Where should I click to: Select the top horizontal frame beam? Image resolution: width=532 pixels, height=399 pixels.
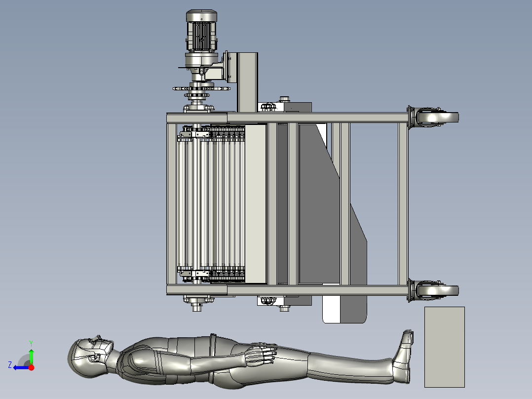pos(288,118)
